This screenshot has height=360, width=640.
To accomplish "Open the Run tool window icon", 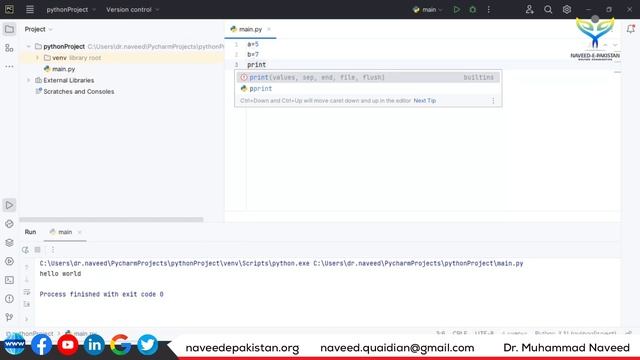I will point(9,205).
